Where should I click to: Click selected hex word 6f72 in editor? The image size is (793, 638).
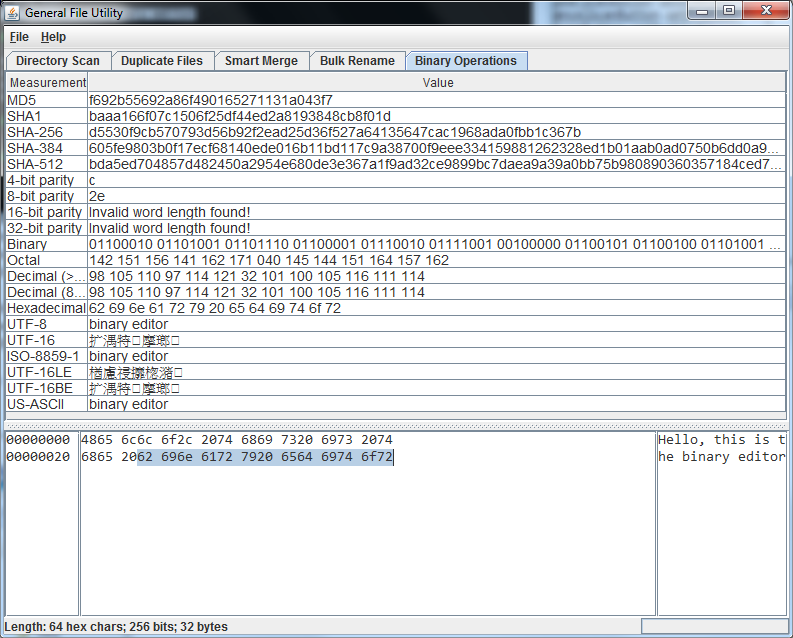click(377, 457)
